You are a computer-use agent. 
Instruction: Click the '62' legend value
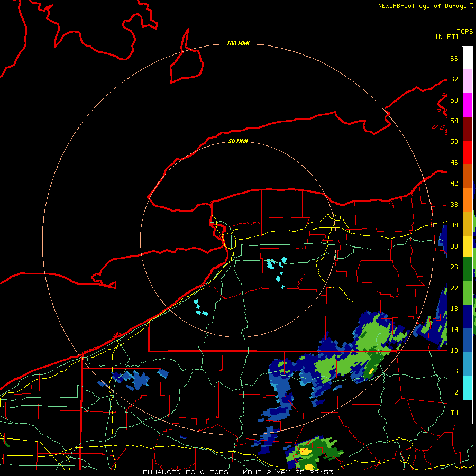pos(454,79)
